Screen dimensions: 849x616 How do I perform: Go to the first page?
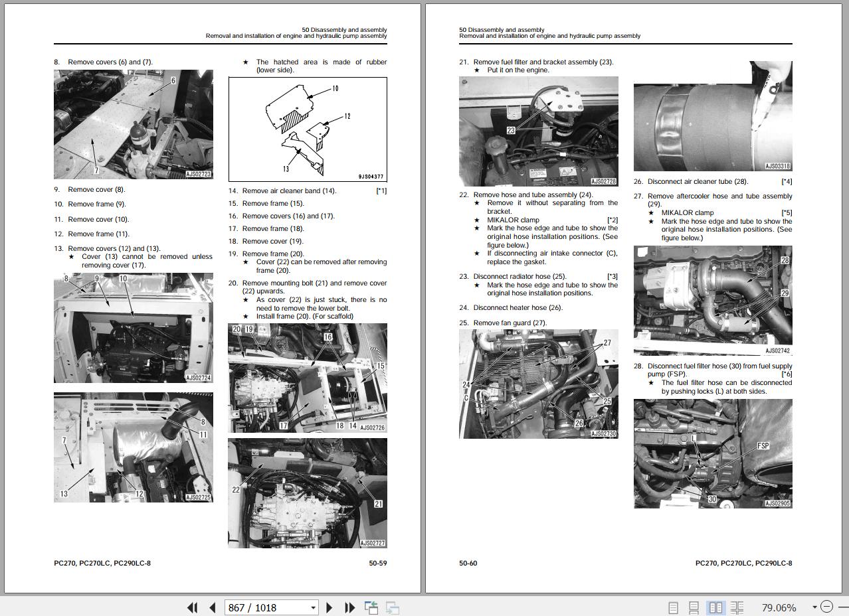point(192,607)
